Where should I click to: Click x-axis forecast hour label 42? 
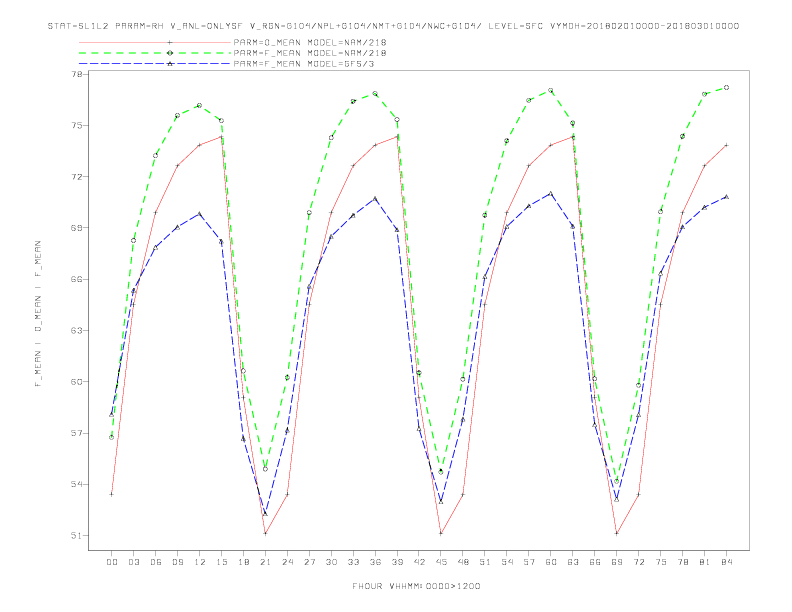click(419, 562)
